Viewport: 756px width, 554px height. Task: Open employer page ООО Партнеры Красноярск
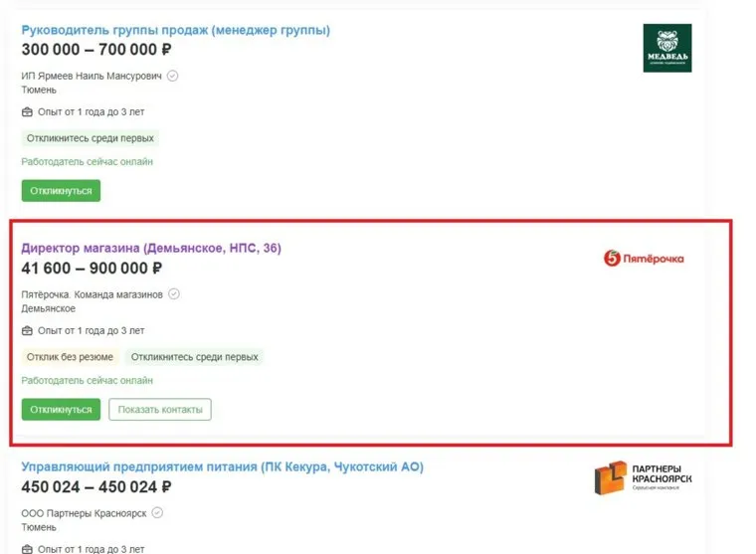85,513
